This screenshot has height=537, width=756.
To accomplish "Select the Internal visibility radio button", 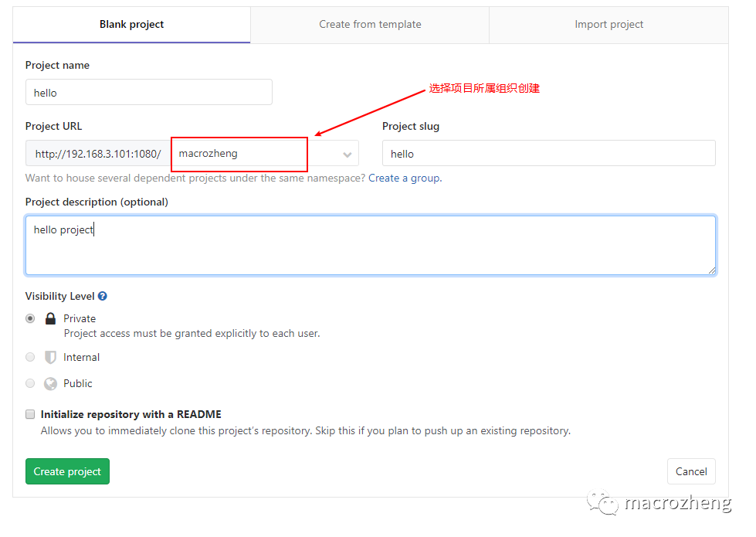I will [x=30, y=357].
